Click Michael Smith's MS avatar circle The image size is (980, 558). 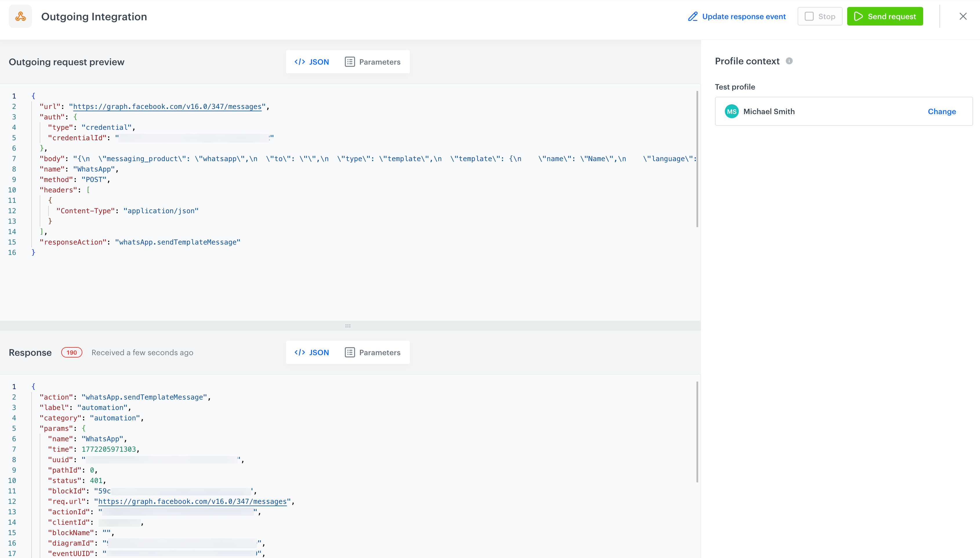[732, 111]
